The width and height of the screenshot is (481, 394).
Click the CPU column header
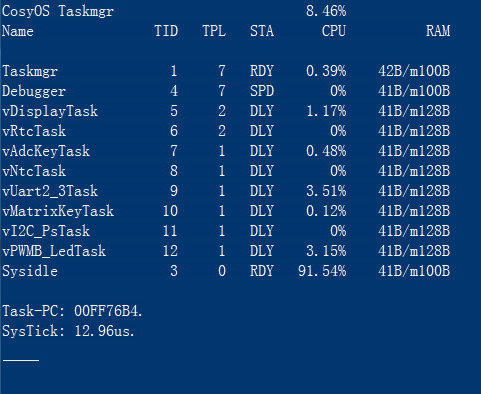(334, 31)
